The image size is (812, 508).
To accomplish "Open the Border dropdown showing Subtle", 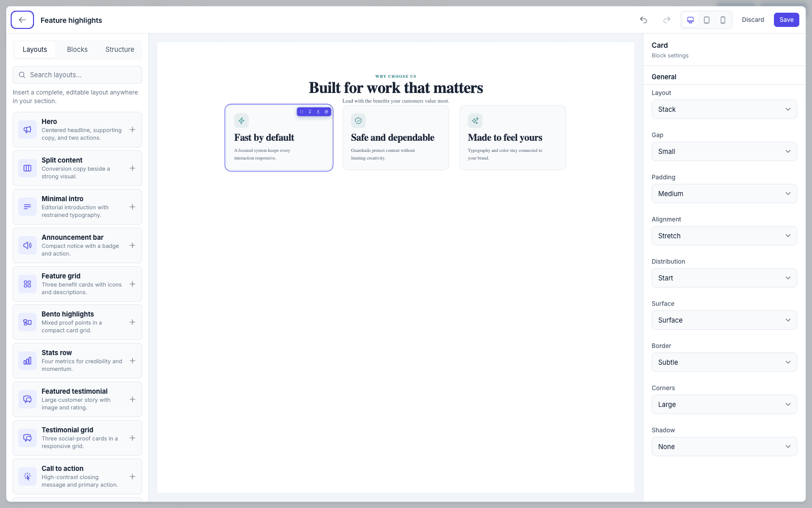I will pos(724,362).
